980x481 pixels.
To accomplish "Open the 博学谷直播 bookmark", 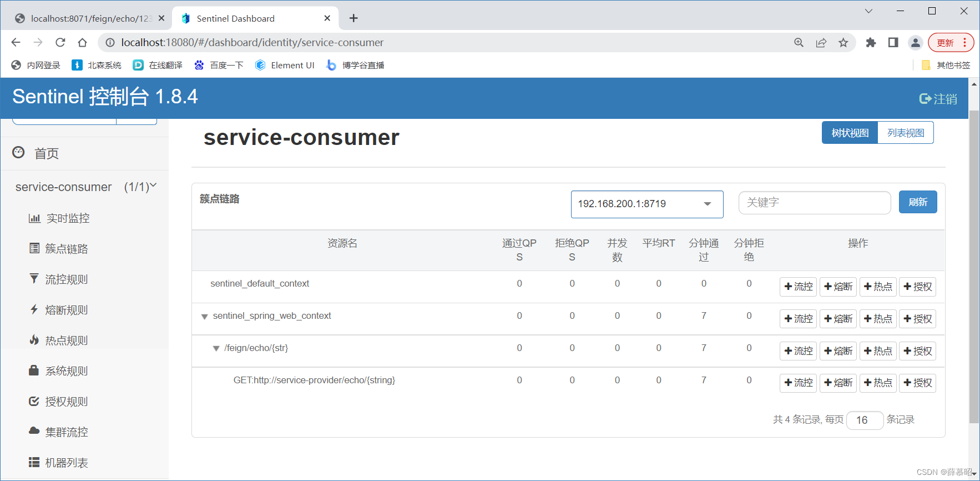I will pyautogui.click(x=355, y=65).
